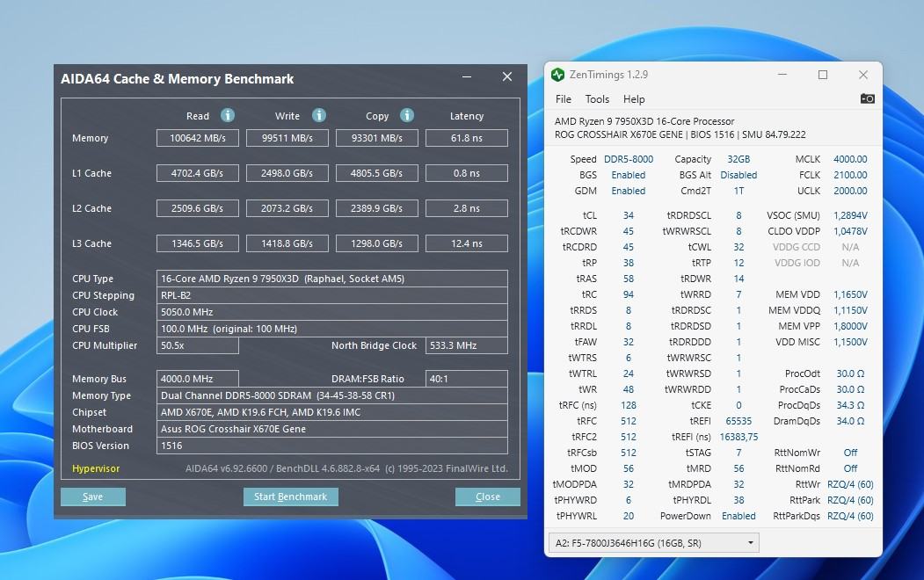Click the Close button in AIDA64 benchmark
The width and height of the screenshot is (924, 580).
coord(487,497)
